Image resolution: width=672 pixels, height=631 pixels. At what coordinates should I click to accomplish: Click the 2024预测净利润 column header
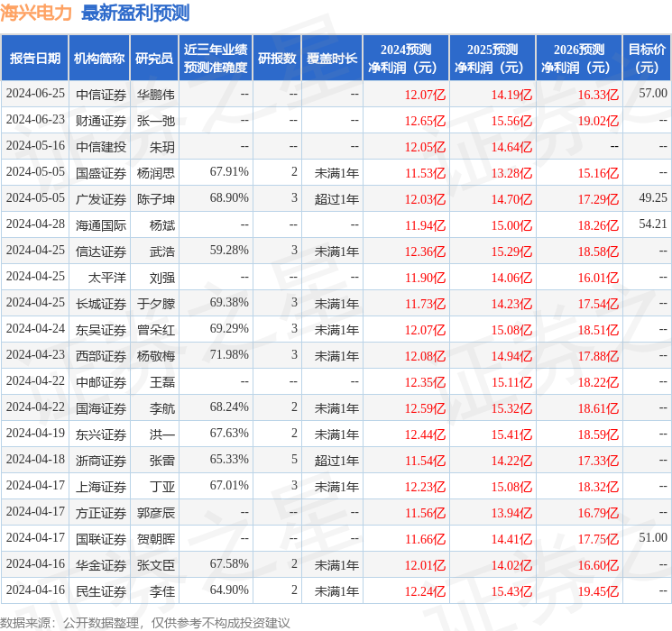click(406, 59)
